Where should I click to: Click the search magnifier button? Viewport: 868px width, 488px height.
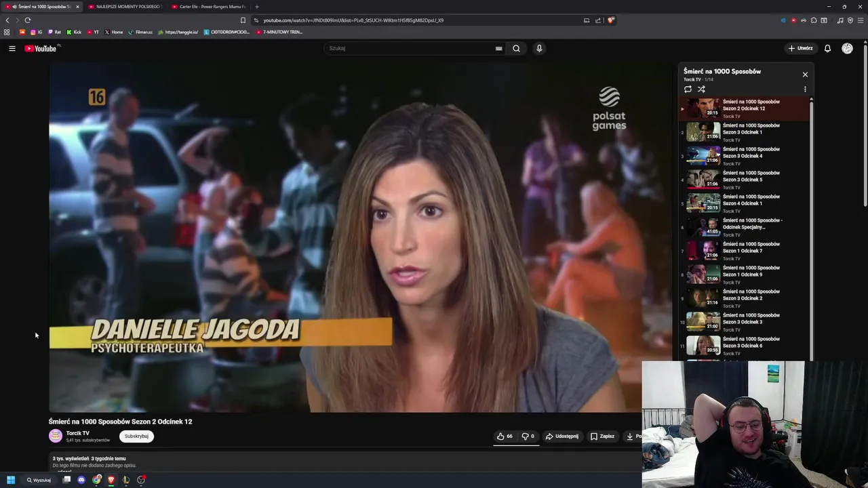click(516, 48)
